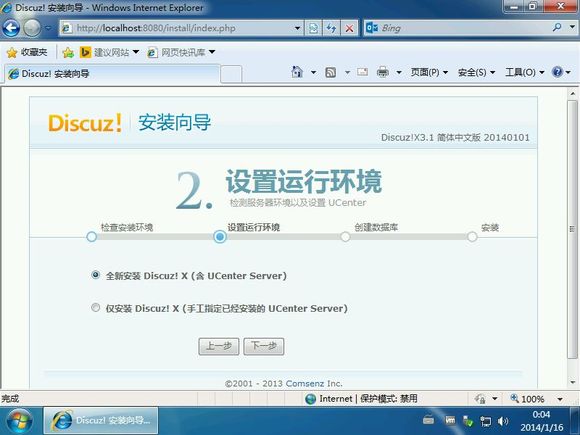This screenshot has width=580, height=435.
Task: Click the Help question mark icon
Action: coord(557,72)
